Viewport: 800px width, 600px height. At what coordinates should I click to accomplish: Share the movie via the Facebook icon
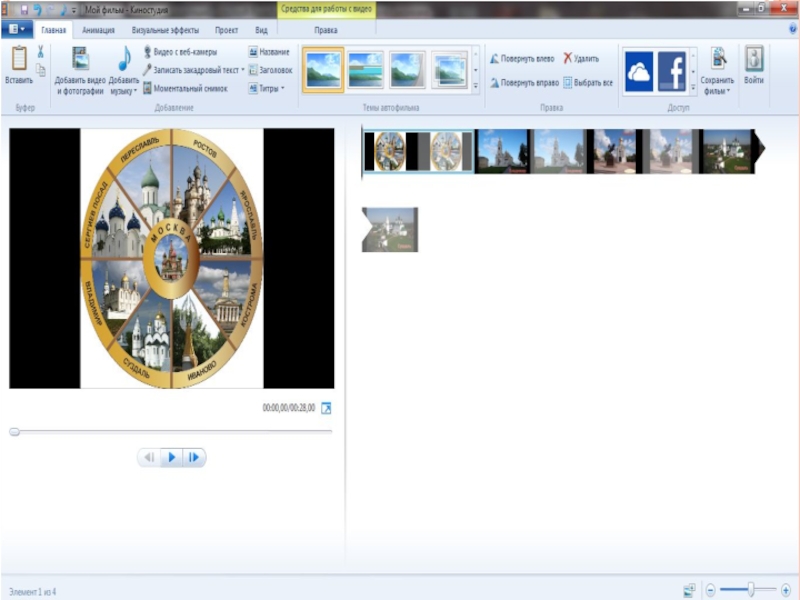pyautogui.click(x=672, y=71)
